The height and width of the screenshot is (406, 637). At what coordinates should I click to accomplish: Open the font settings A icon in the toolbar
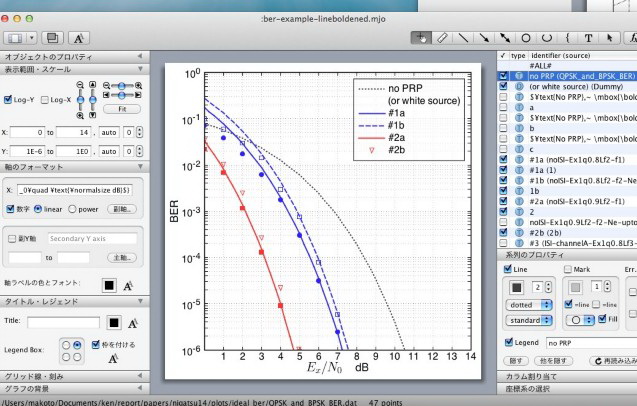pos(78,38)
